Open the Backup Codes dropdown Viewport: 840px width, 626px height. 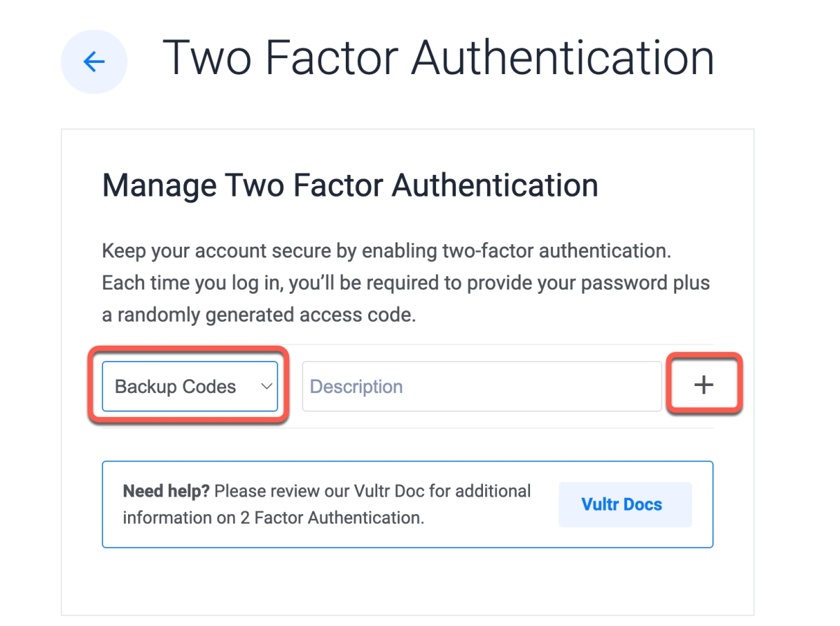tap(189, 386)
